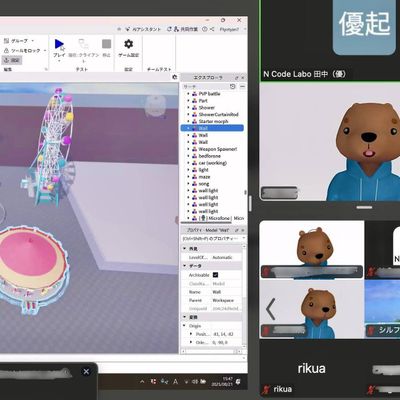This screenshot has width=400, height=400.
Task: Expand the Shower model
Action: pos(188,108)
